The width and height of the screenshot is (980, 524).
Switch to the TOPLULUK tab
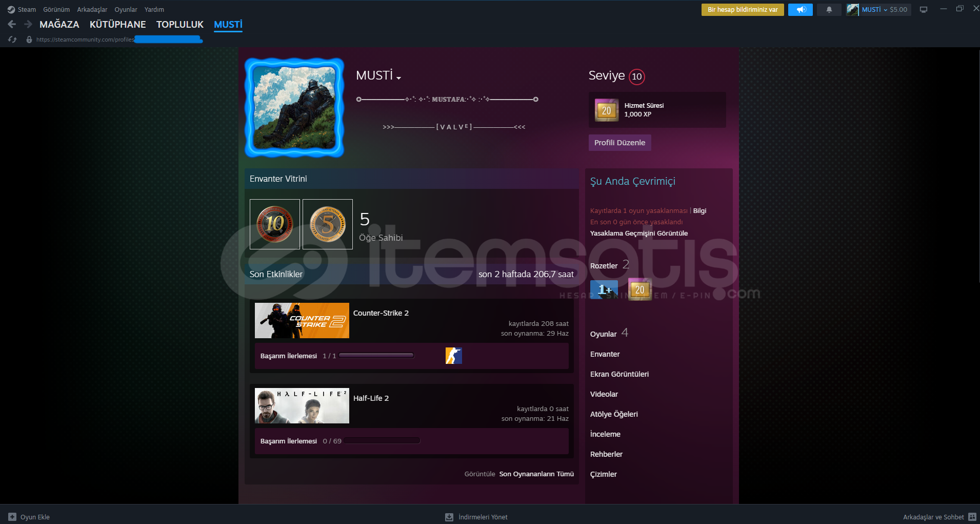tap(180, 25)
